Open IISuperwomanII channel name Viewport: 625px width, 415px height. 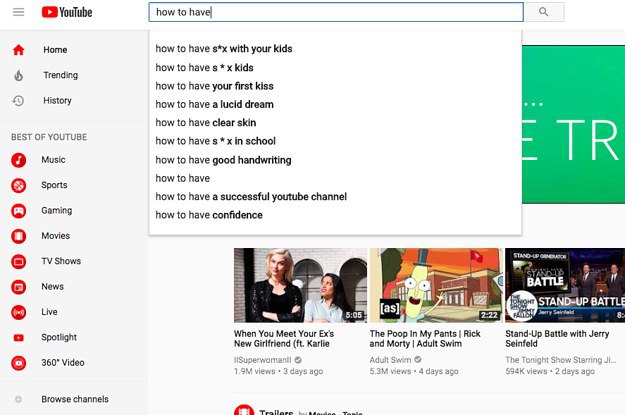(x=263, y=360)
